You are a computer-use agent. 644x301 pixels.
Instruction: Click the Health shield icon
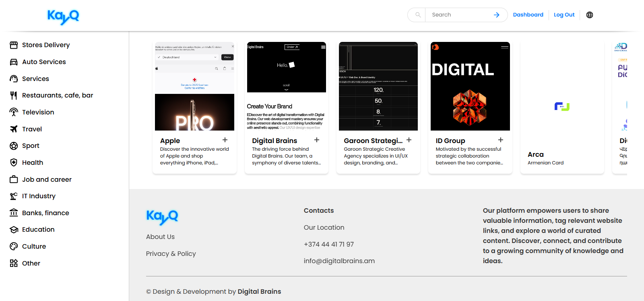(14, 162)
